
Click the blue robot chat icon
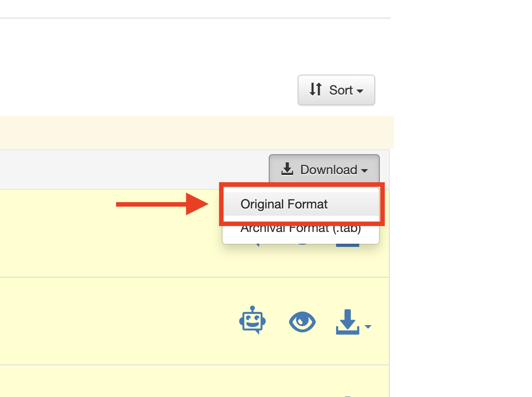[252, 320]
